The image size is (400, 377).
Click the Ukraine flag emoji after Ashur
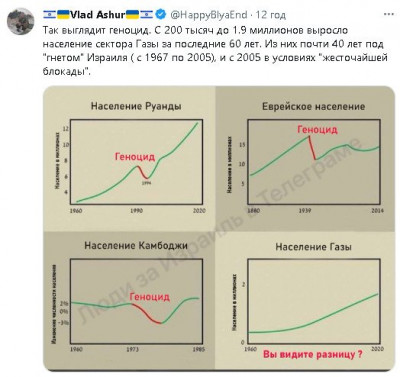tap(132, 14)
